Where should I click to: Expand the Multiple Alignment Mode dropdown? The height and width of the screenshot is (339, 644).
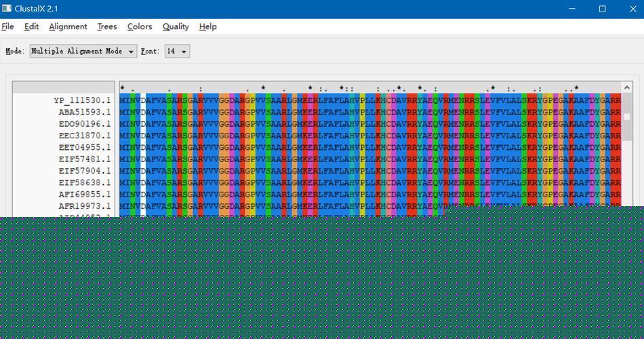coord(83,52)
